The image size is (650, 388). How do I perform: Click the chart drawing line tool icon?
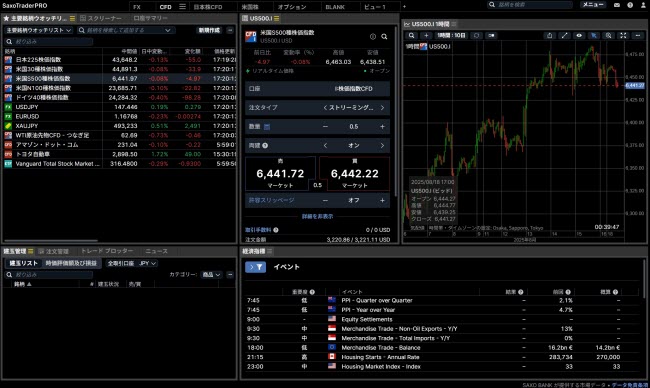[x=564, y=36]
